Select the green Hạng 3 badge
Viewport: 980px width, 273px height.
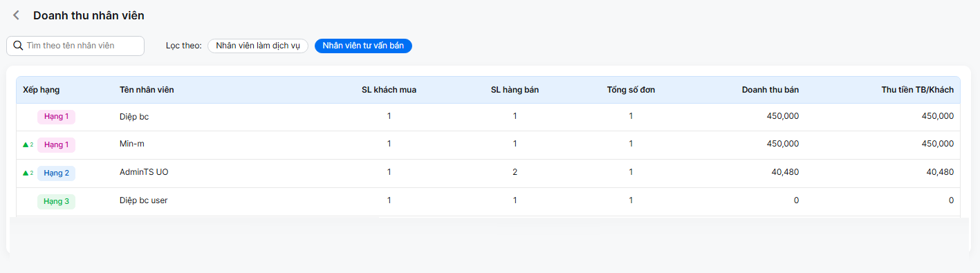coord(56,201)
